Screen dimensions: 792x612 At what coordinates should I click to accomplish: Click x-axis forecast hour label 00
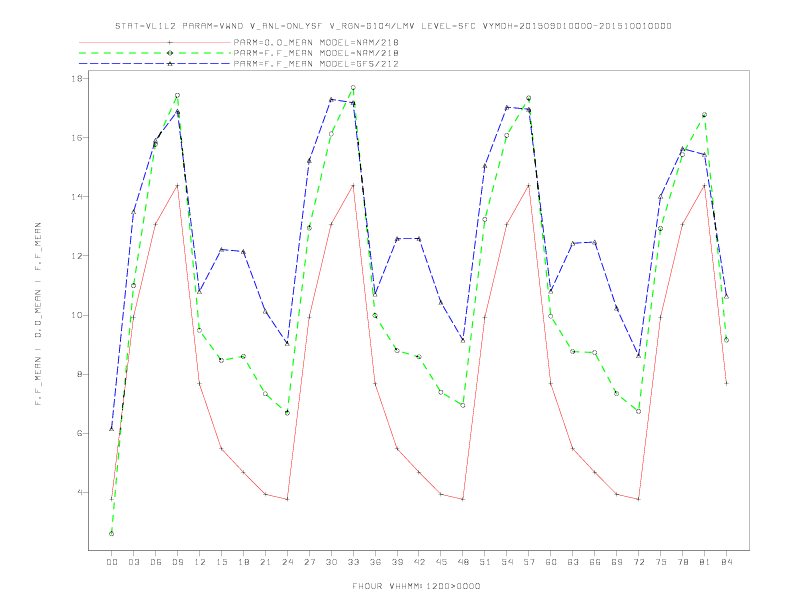112,562
